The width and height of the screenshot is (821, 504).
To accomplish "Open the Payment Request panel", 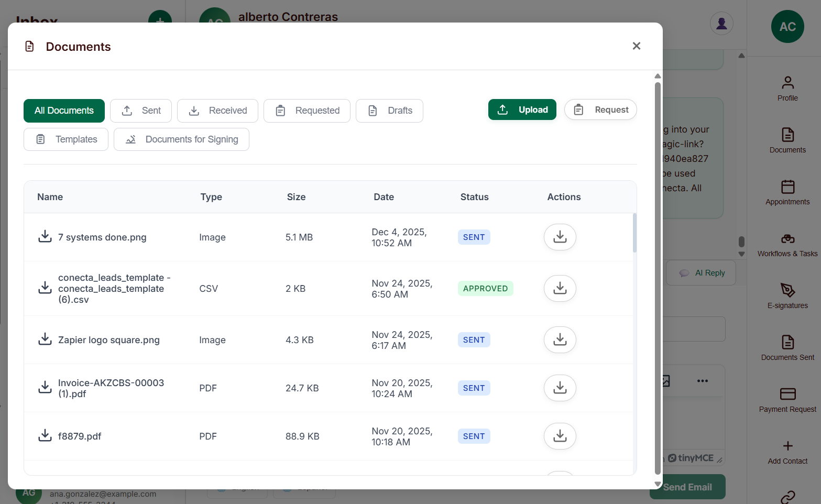I will [787, 399].
